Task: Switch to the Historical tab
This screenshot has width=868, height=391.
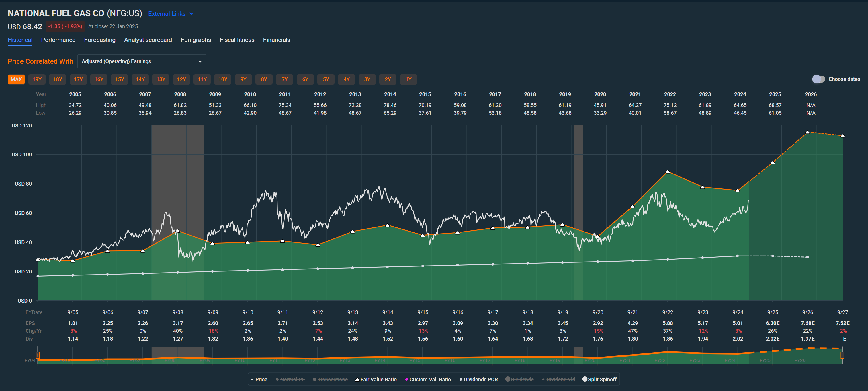Action: pyautogui.click(x=20, y=40)
